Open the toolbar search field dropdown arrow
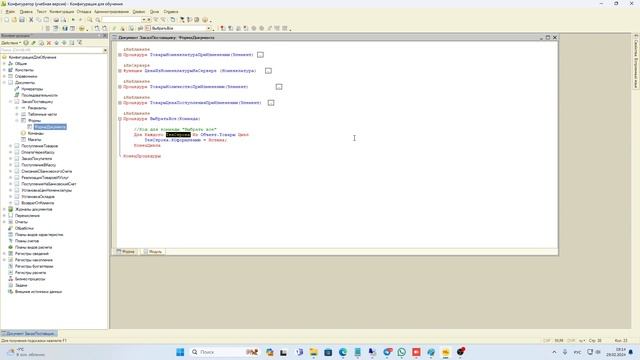The width and height of the screenshot is (640, 360). coord(144,20)
